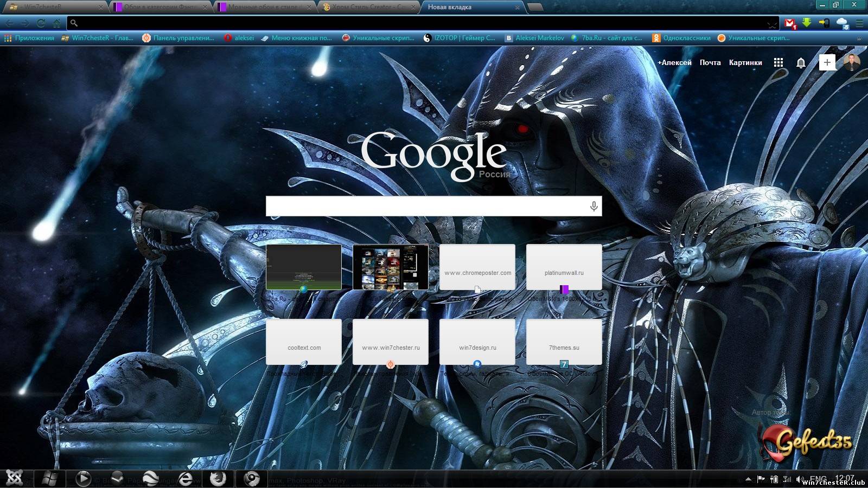
Task: Open the 7themes.su tile
Action: [x=564, y=342]
